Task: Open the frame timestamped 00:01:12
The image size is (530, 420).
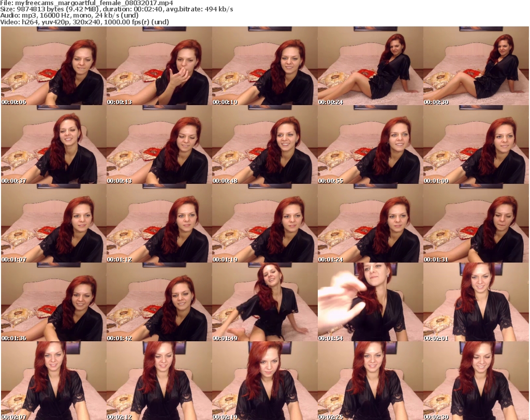Action: 159,224
